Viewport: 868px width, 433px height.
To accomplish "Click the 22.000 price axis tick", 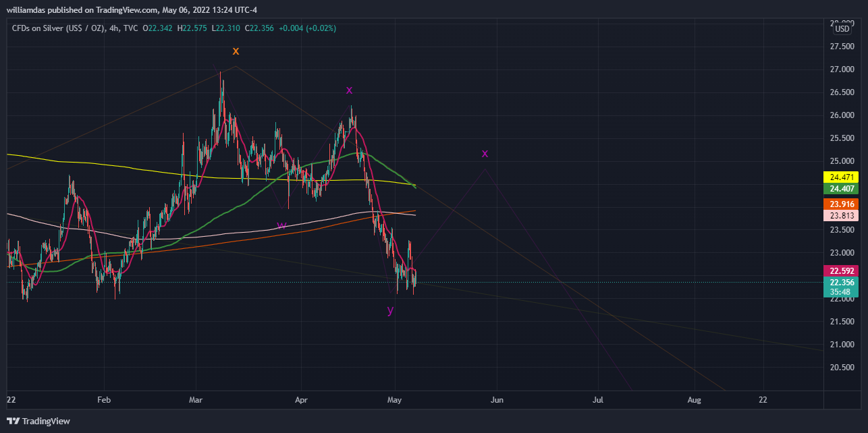I will click(842, 299).
